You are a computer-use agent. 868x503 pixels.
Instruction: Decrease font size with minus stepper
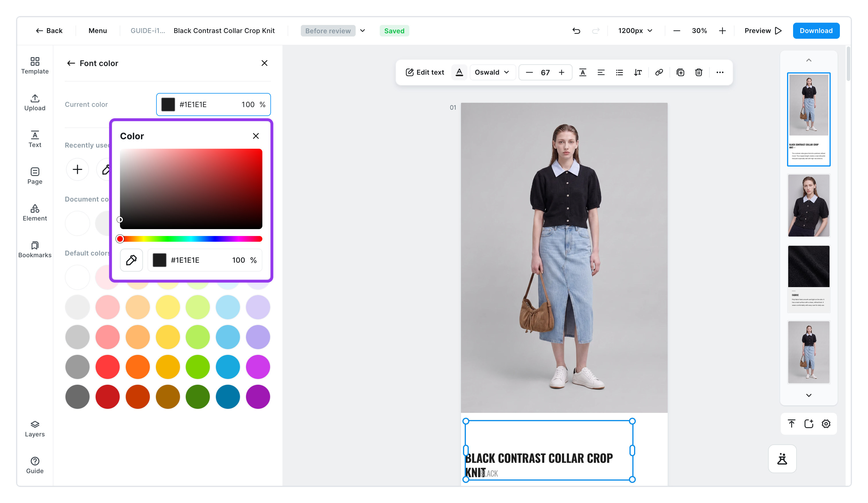[529, 72]
